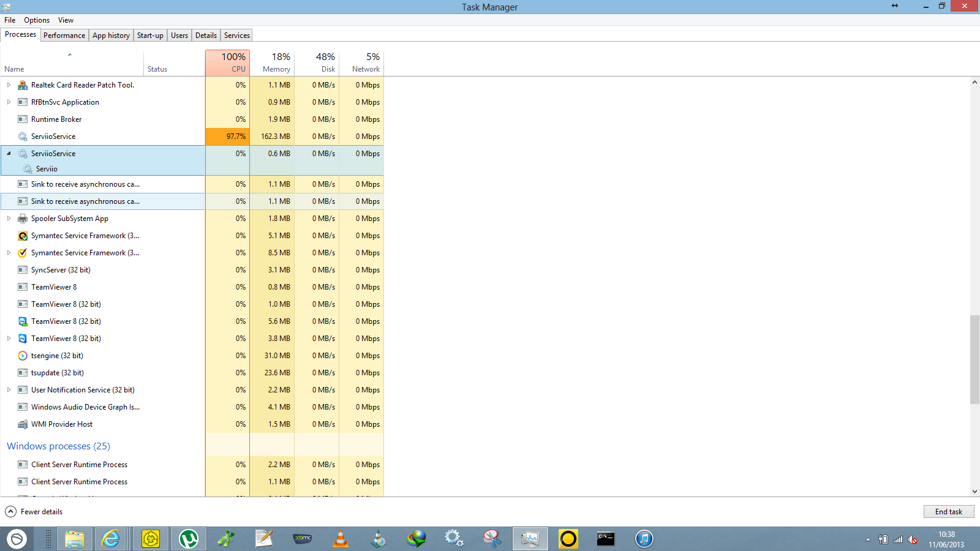Click the tsupdate (32 bit) process icon

click(23, 373)
